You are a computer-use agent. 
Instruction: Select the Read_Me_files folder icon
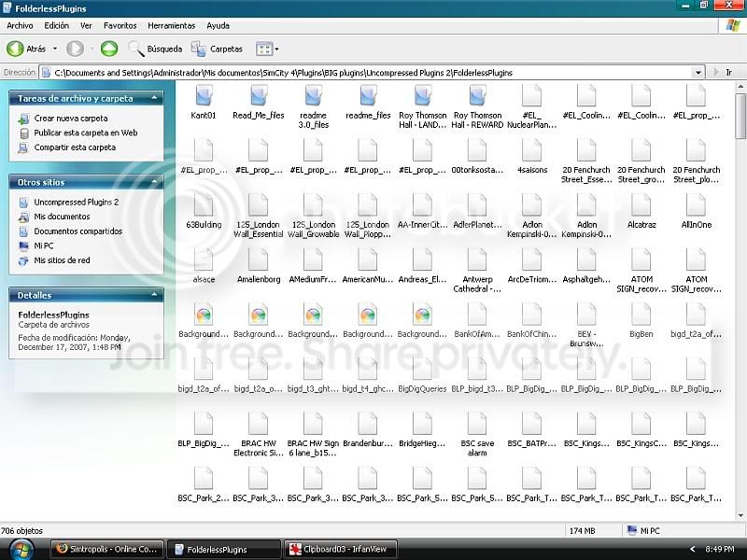point(259,96)
